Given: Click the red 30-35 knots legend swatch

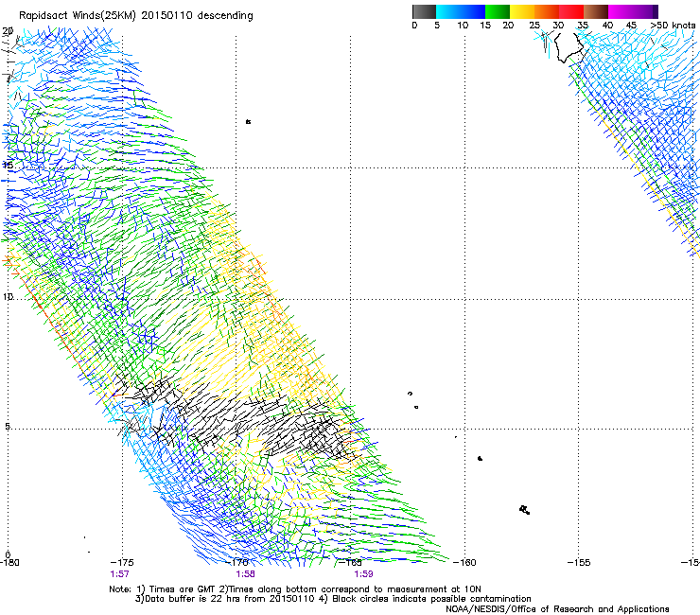Looking at the screenshot, I should coord(571,11).
